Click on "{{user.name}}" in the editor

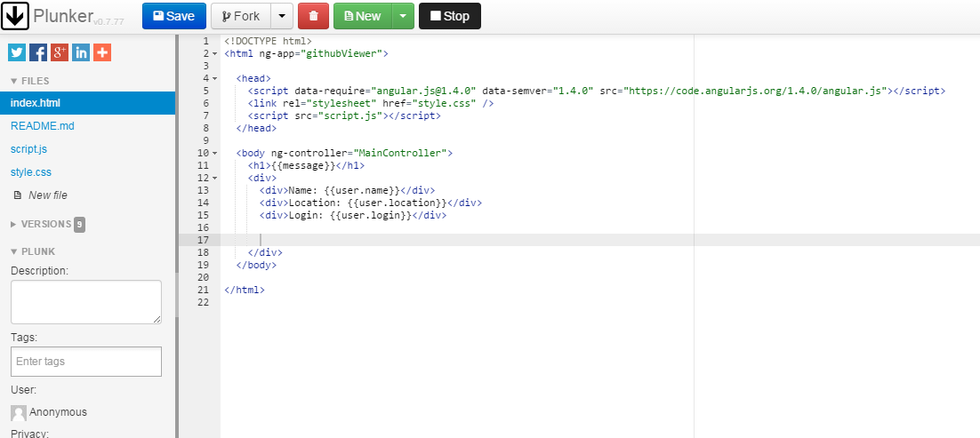point(363,191)
